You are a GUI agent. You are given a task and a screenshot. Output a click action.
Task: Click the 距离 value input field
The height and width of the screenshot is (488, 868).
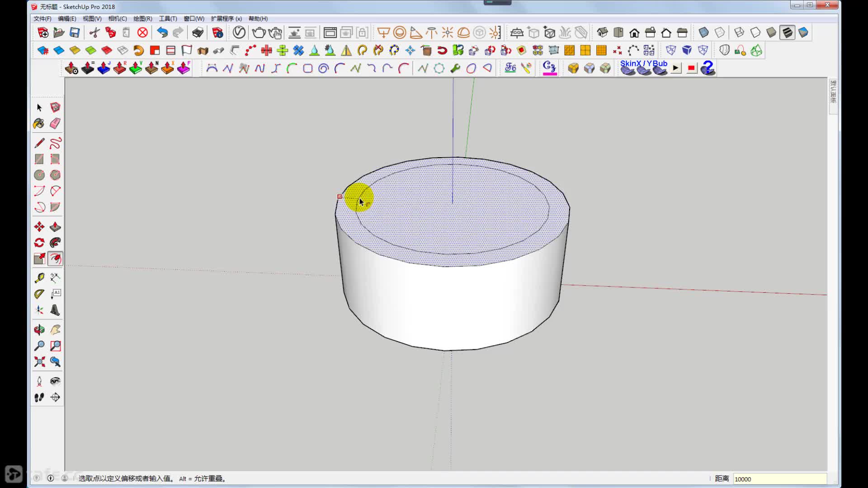[780, 479]
